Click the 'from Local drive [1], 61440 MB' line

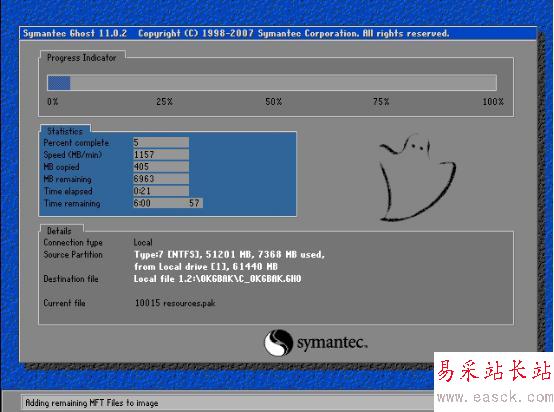206,266
